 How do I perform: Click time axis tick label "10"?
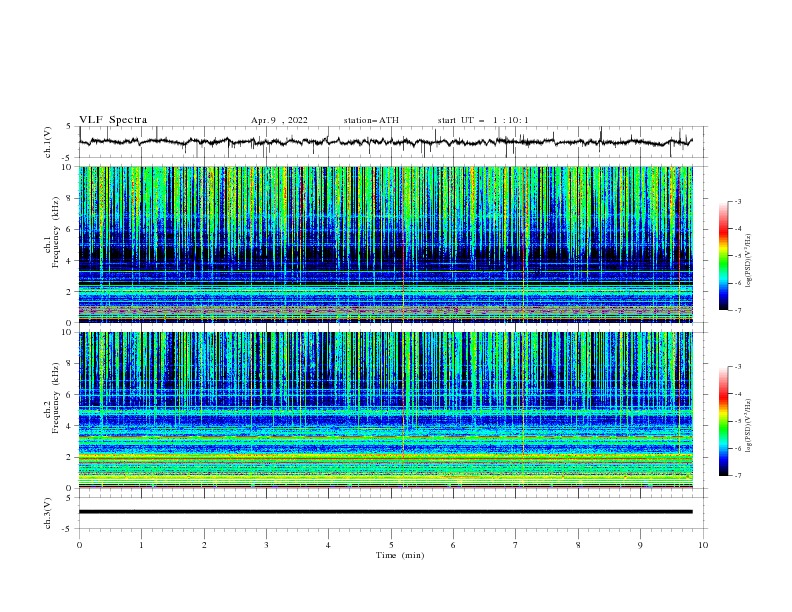pos(703,545)
